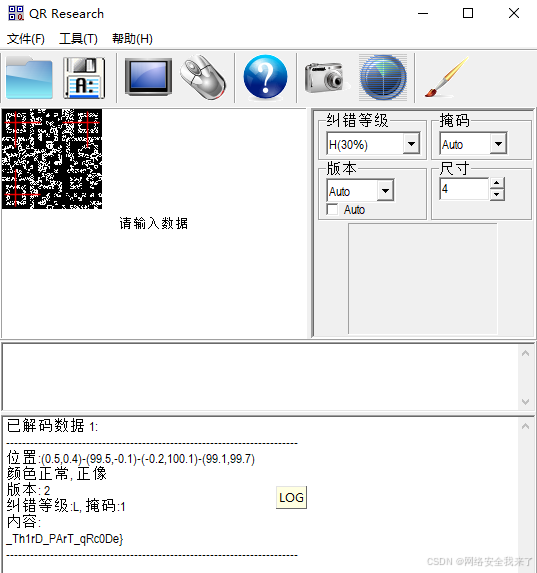Open file with the folder icon
Screen dimensions: 537x573
[x=29, y=77]
